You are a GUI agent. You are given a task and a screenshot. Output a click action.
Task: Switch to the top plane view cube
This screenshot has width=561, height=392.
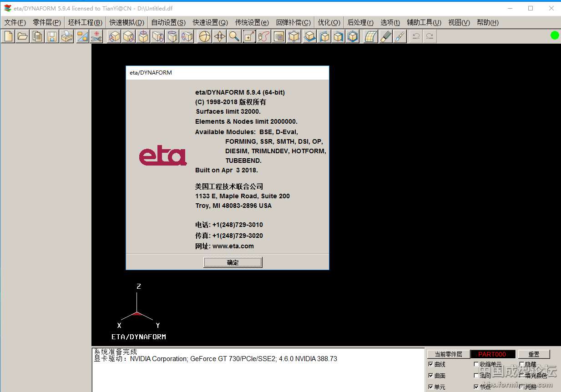pyautogui.click(x=310, y=36)
